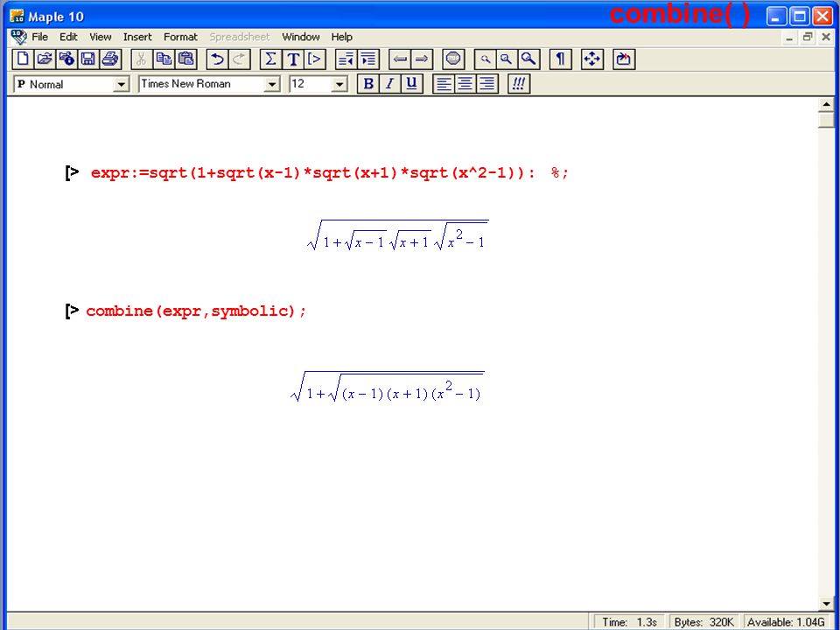Undo the last action
This screenshot has height=630, width=840.
click(x=217, y=59)
